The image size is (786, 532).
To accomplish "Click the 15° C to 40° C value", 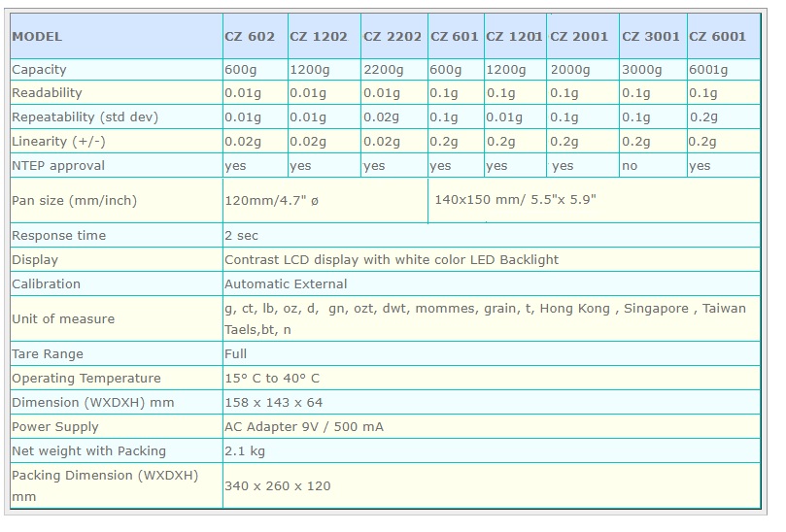I will (x=272, y=379).
